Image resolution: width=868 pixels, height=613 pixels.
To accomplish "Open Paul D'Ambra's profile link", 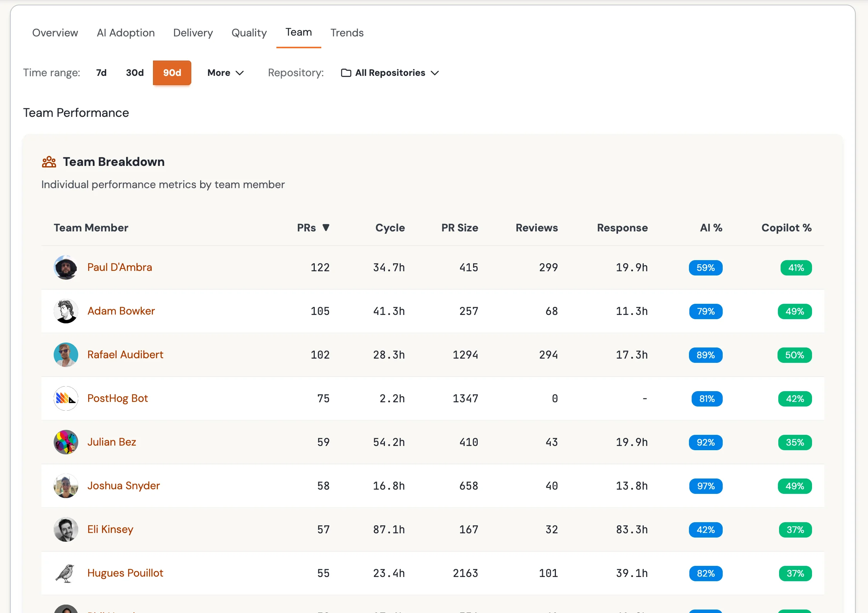I will click(x=120, y=267).
